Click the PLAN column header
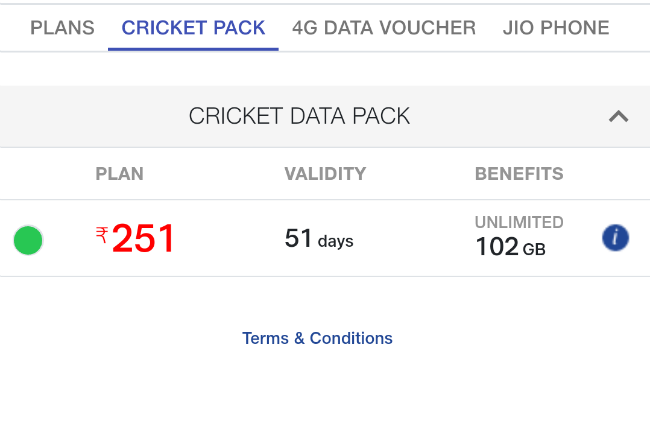The image size is (650, 429). pos(119,174)
